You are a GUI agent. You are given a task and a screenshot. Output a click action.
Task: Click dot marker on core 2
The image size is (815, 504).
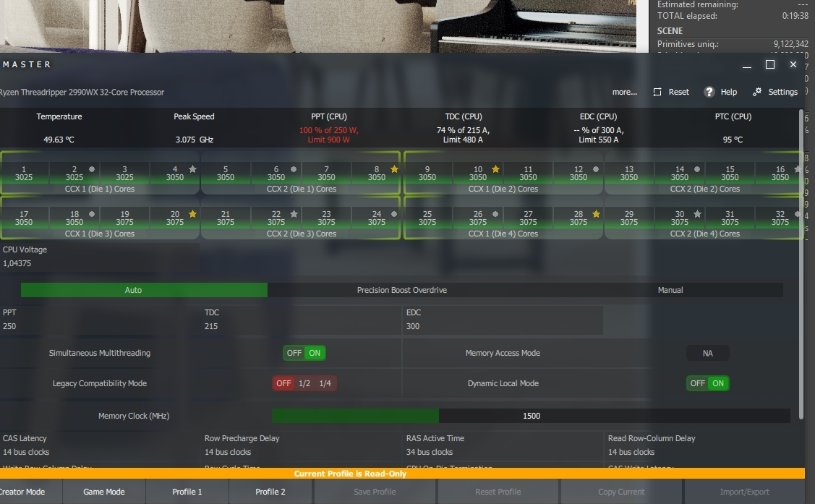click(x=91, y=169)
